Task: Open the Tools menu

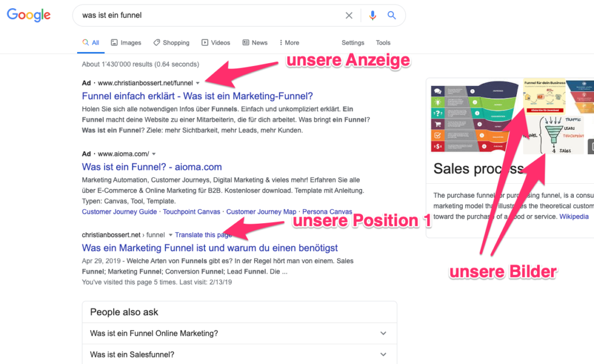Action: [x=383, y=43]
